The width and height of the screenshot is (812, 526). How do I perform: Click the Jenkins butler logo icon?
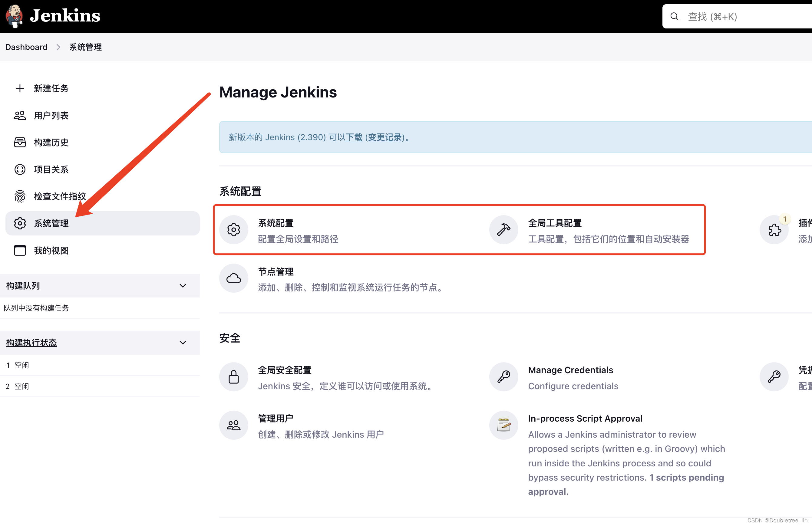coord(14,16)
